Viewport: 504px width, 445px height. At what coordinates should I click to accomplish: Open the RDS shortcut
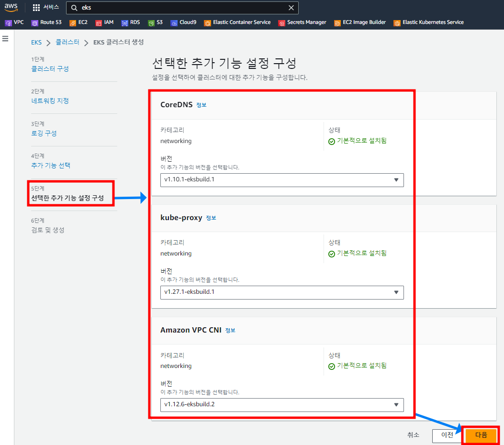pos(131,22)
